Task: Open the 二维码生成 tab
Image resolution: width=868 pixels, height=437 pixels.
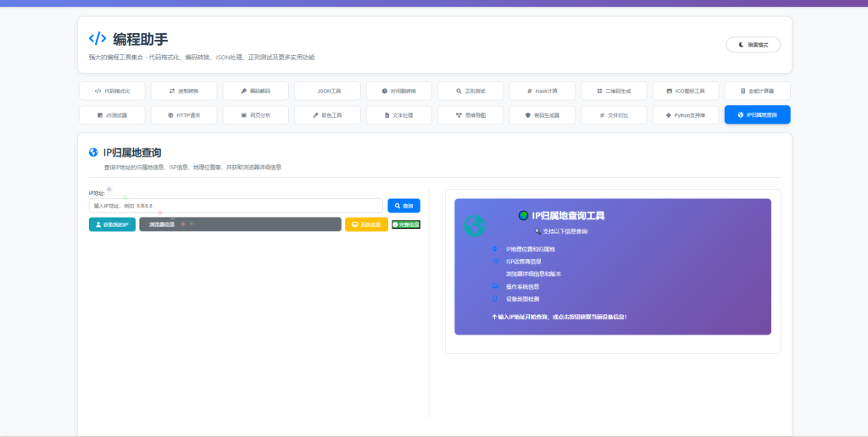Action: pyautogui.click(x=615, y=91)
